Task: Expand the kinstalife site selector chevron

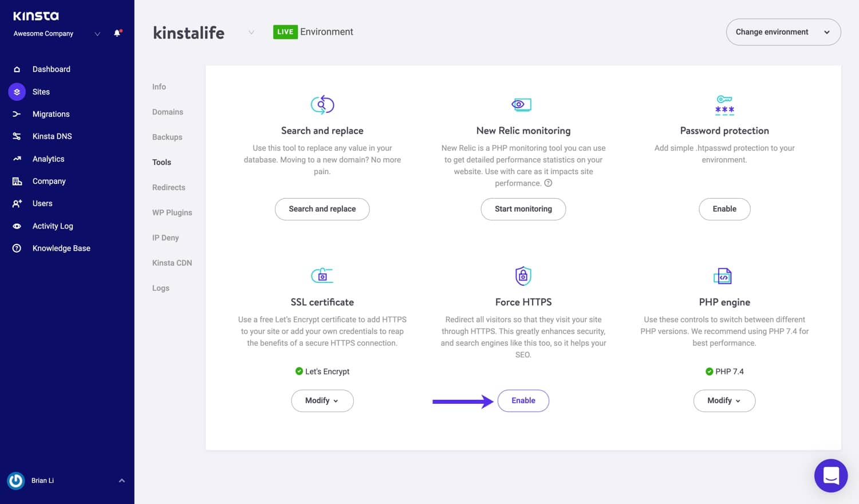Action: (x=251, y=33)
